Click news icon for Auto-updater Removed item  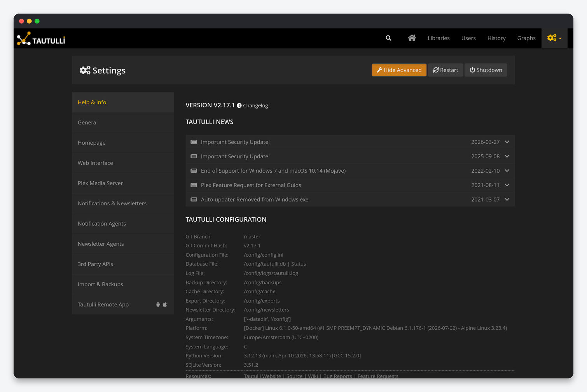[194, 199]
